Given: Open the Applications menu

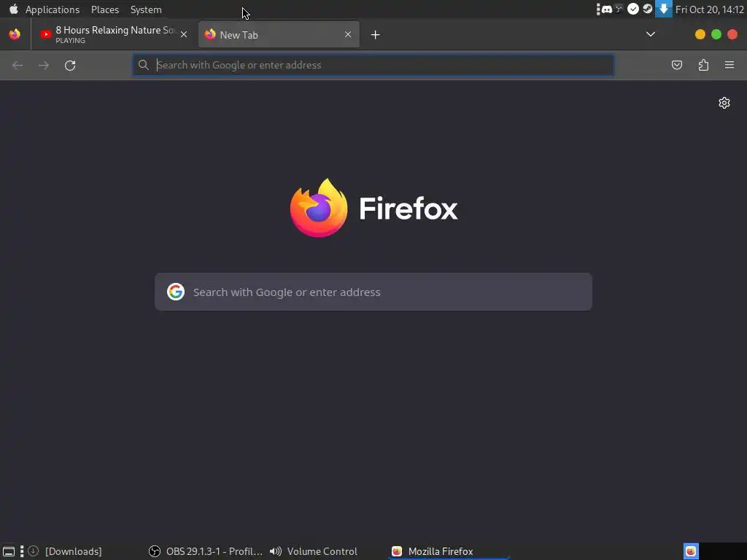Looking at the screenshot, I should 53,9.
